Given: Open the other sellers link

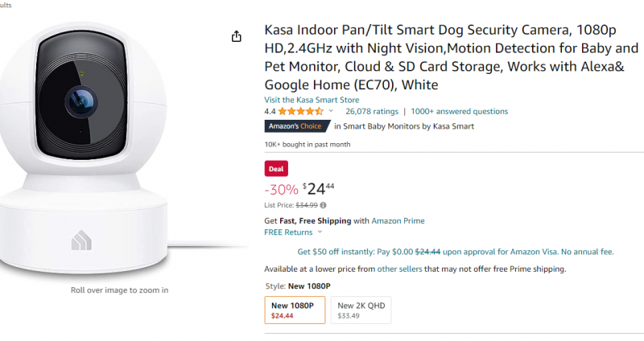Looking at the screenshot, I should click(x=399, y=269).
